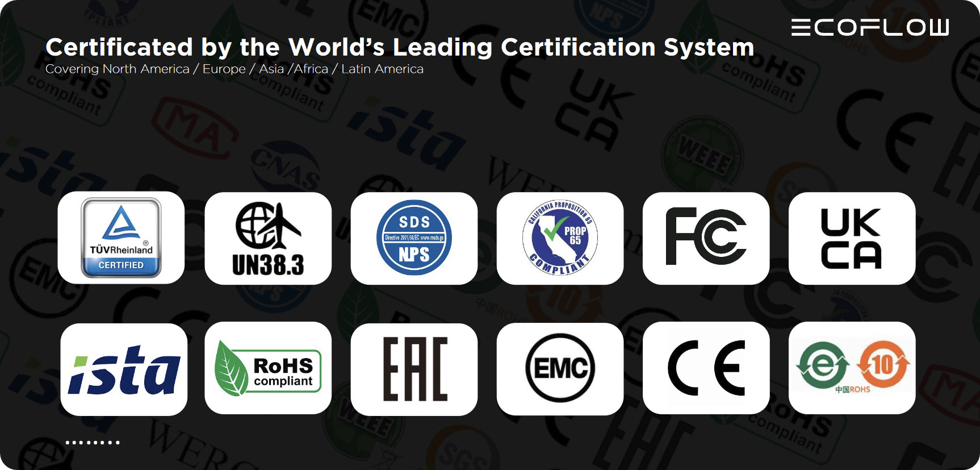Click the last white pagination dot
This screenshot has height=470, width=980.
click(118, 442)
